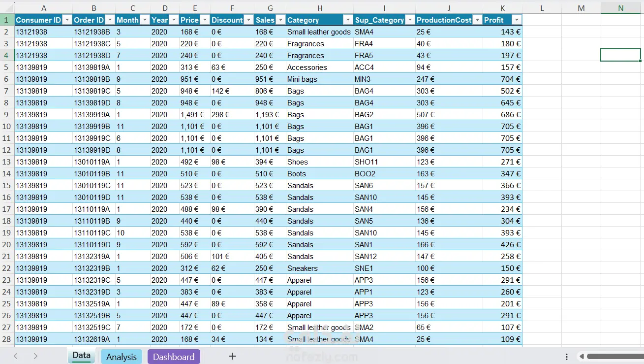Open the Sup_Category filter dropdown
The image size is (644, 364).
pos(410,20)
